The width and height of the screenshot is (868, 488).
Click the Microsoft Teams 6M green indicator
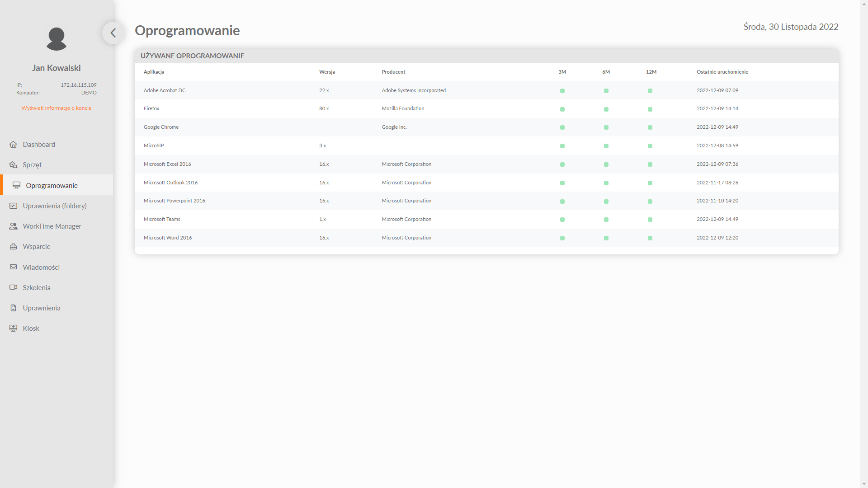click(606, 220)
